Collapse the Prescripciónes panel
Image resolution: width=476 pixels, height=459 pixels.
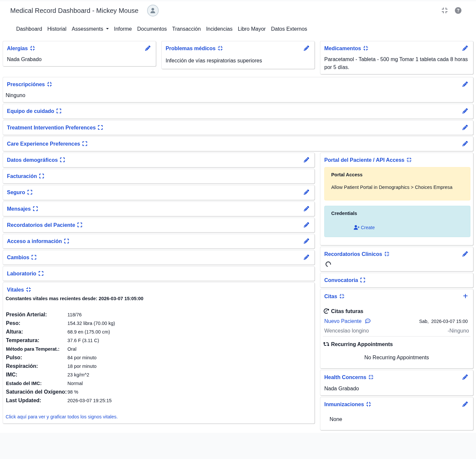pos(50,85)
